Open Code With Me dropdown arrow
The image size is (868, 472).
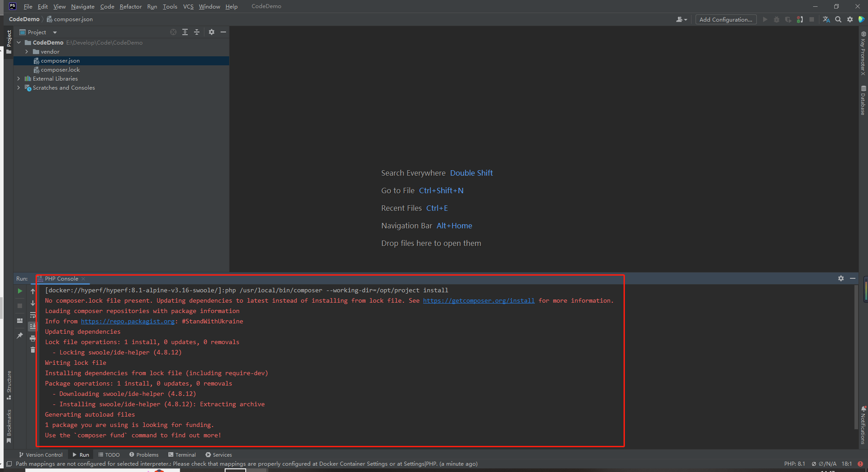pos(686,20)
